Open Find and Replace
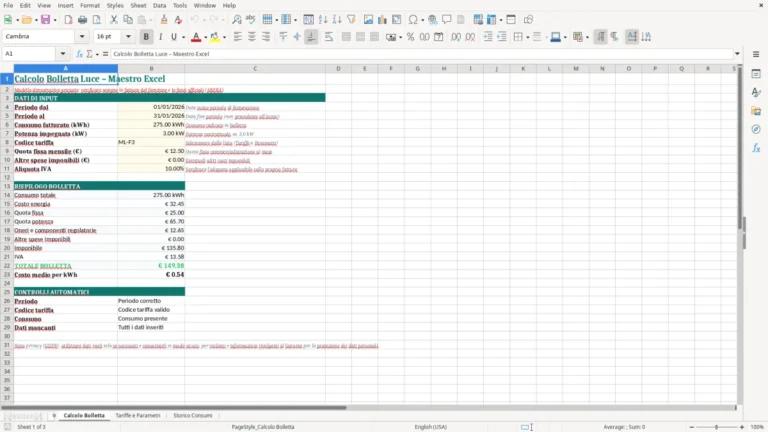The image size is (768, 432). click(x=237, y=20)
